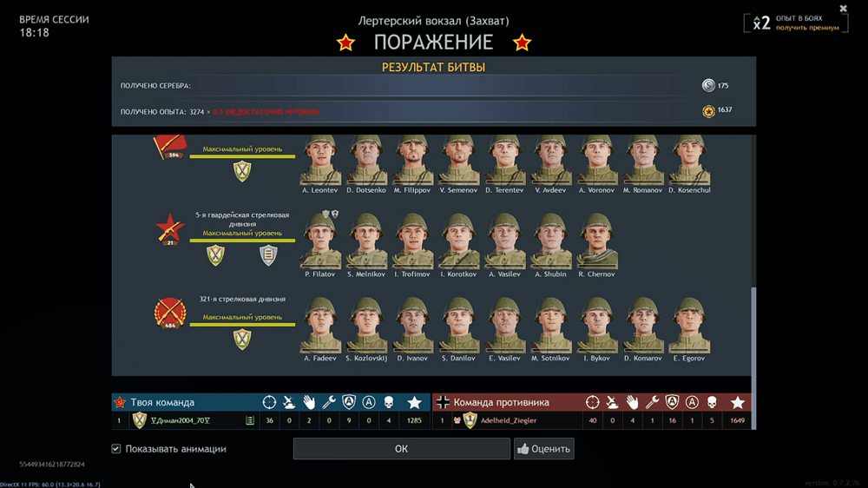This screenshot has height=488, width=868.
Task: Click the gold experience star icon showing 1637
Action: 708,111
